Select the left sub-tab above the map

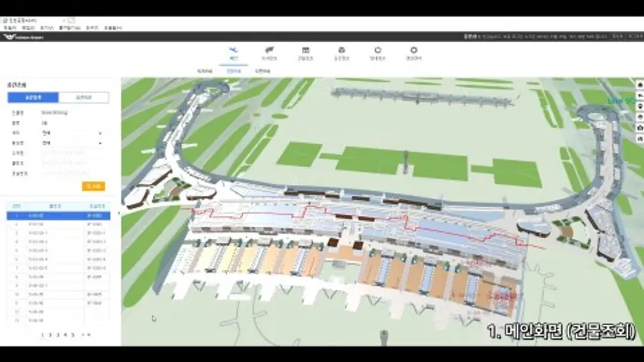click(x=205, y=72)
